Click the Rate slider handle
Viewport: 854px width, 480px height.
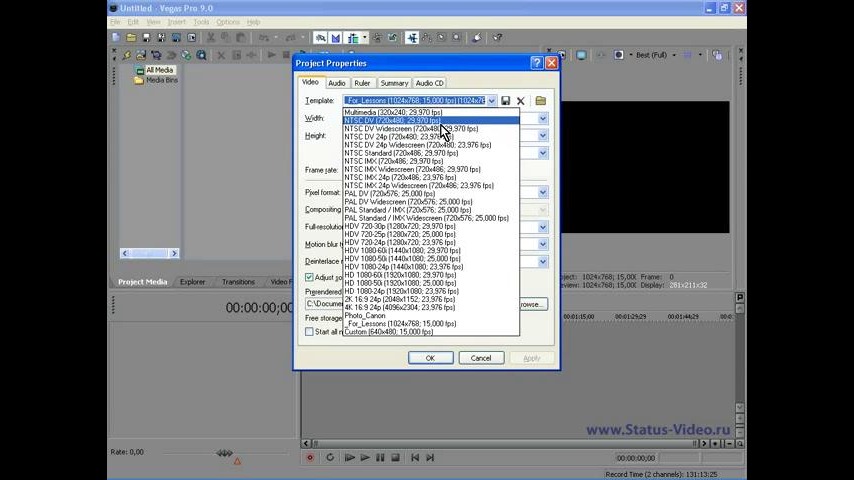[x=225, y=453]
